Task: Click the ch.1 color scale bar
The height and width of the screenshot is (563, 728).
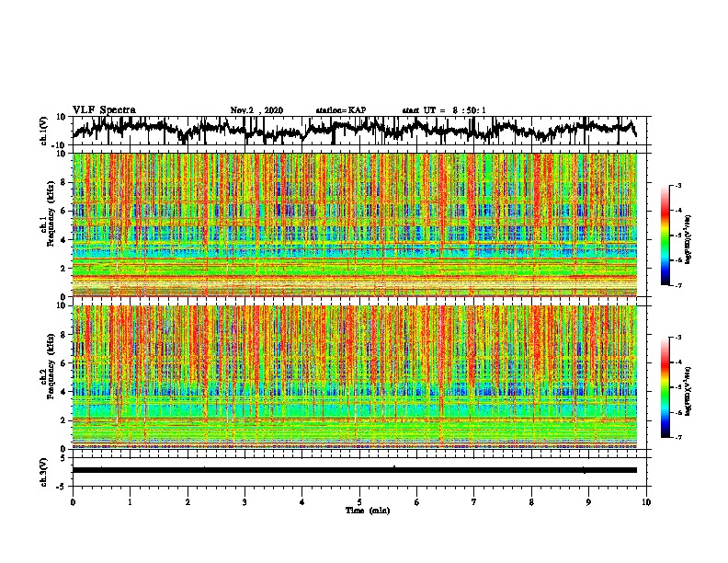Action: pyautogui.click(x=665, y=236)
